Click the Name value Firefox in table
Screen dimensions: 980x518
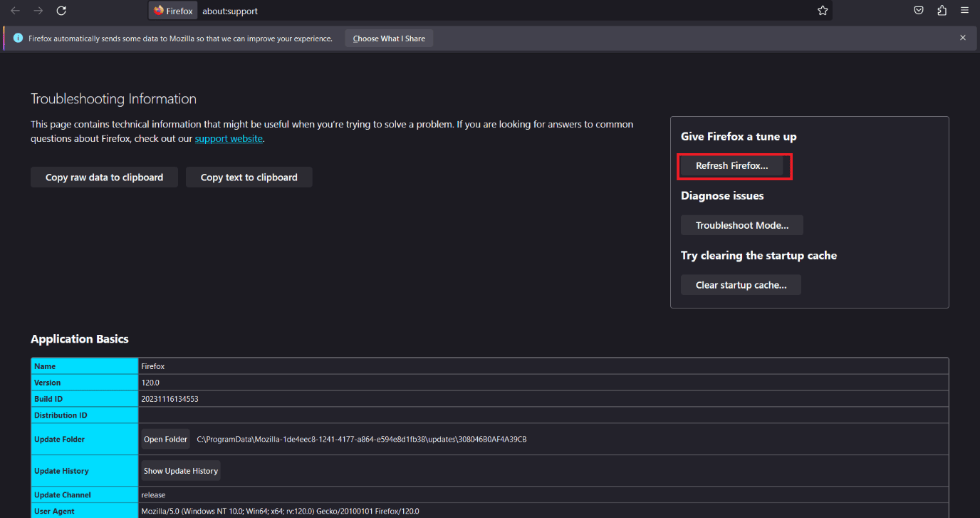click(153, 366)
